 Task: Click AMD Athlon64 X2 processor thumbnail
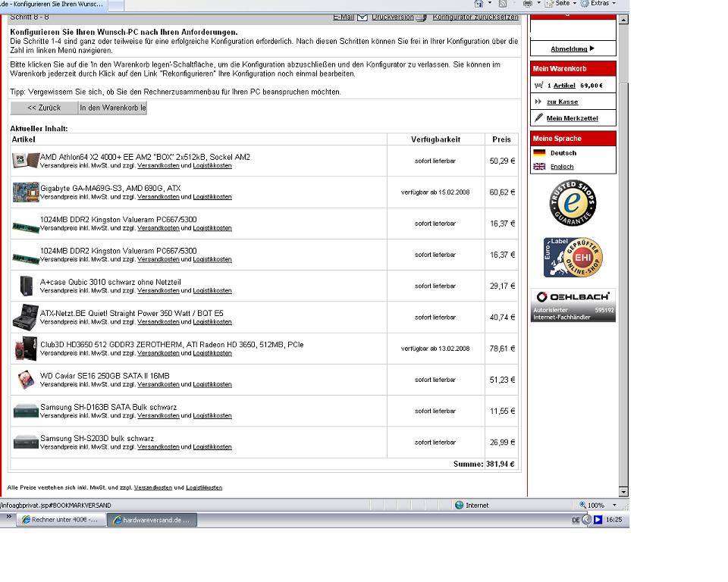pos(26,161)
